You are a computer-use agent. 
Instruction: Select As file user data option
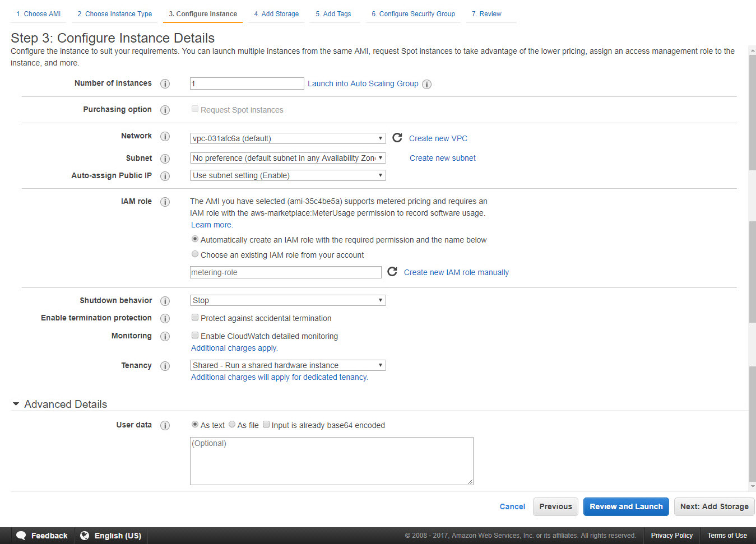(232, 425)
